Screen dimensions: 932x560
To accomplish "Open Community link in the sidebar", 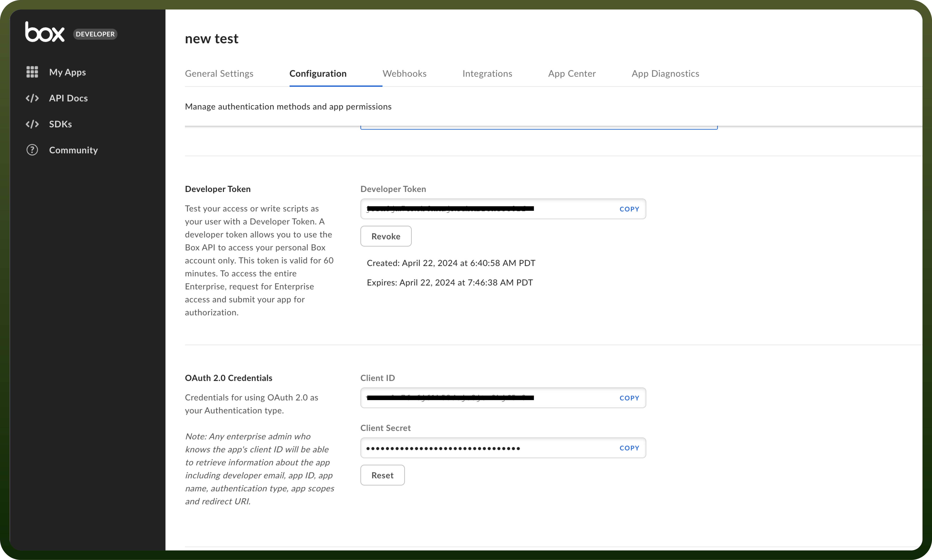I will click(x=73, y=150).
